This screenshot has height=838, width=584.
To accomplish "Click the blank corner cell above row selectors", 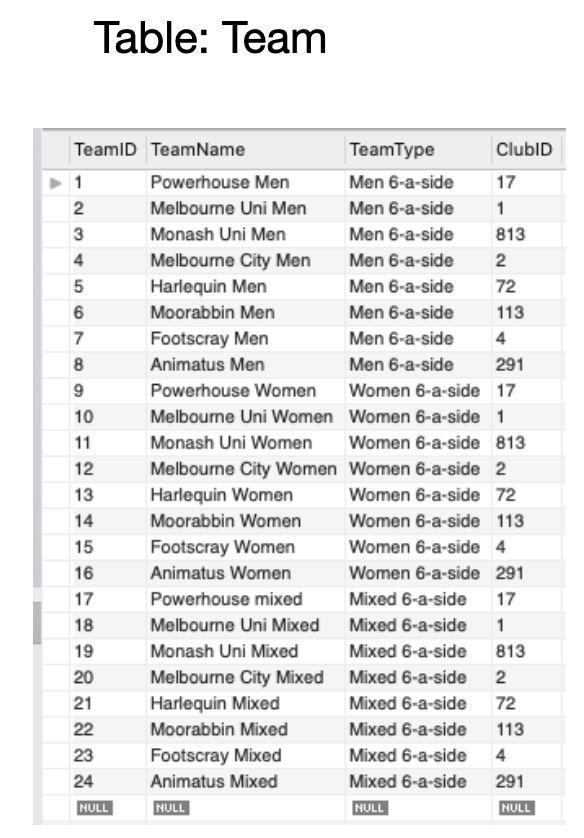I will pyautogui.click(x=55, y=150).
